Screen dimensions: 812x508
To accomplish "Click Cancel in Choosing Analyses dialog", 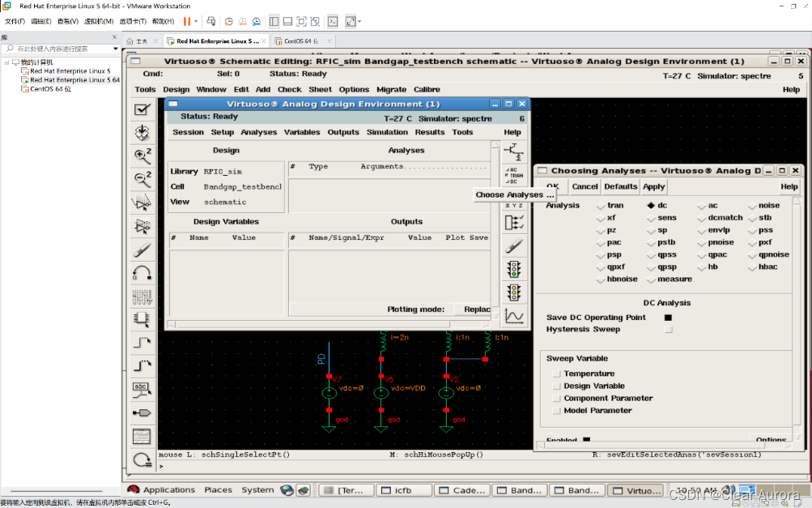I will pyautogui.click(x=585, y=186).
